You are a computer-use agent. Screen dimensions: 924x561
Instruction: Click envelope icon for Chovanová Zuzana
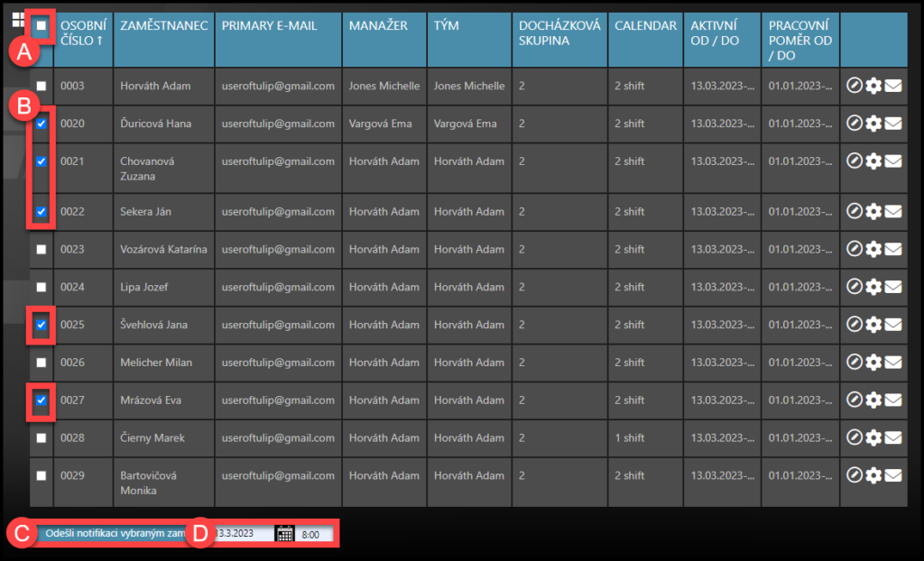tap(893, 161)
